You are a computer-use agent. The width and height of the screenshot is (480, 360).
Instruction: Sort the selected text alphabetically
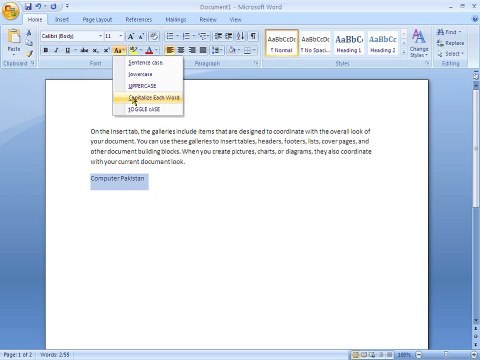point(240,36)
